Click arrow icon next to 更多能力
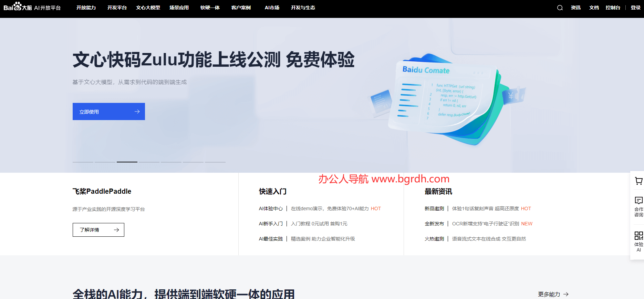This screenshot has height=299, width=644. pos(566,294)
